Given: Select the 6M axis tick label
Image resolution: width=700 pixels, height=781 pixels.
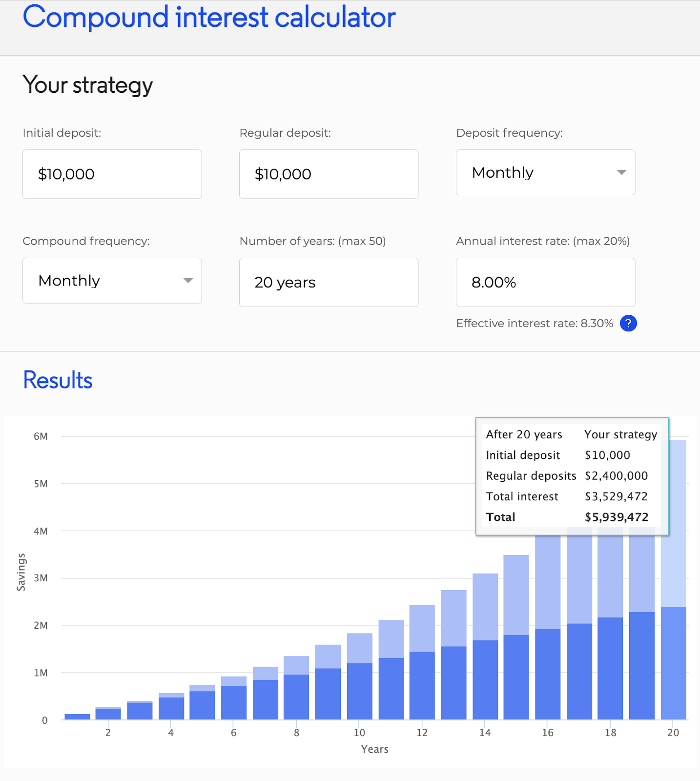Looking at the screenshot, I should pyautogui.click(x=41, y=436).
